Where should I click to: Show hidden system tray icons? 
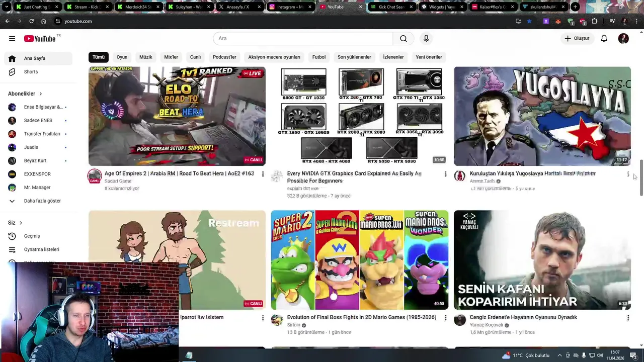click(559, 355)
